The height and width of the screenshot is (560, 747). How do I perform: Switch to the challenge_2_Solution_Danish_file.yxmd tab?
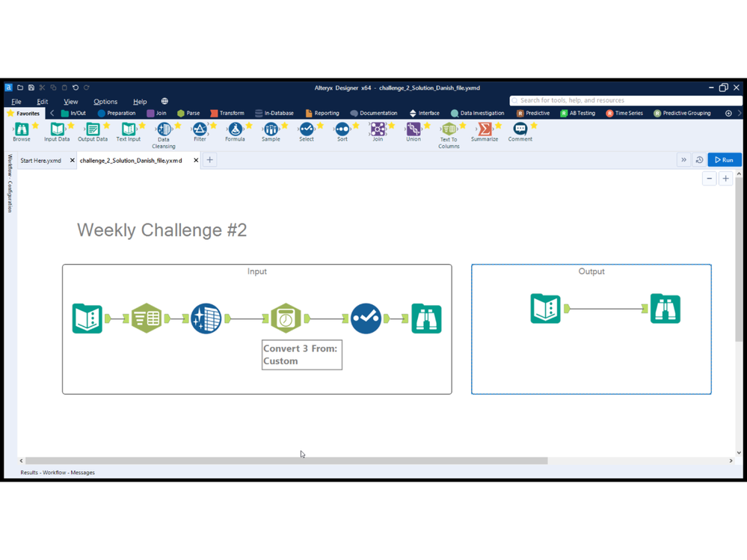point(131,161)
